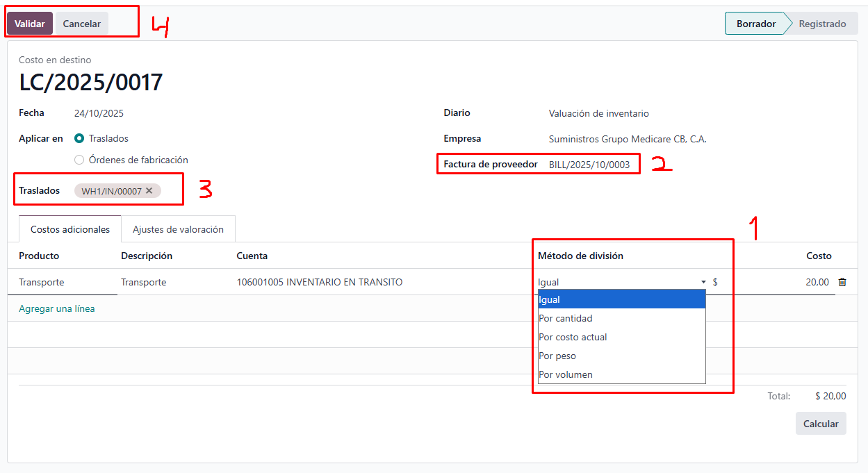Click the Descripción column header
This screenshot has width=868, height=473.
coord(147,256)
